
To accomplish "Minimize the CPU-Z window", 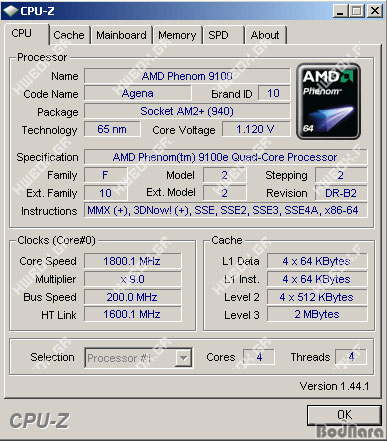I will tap(340, 11).
